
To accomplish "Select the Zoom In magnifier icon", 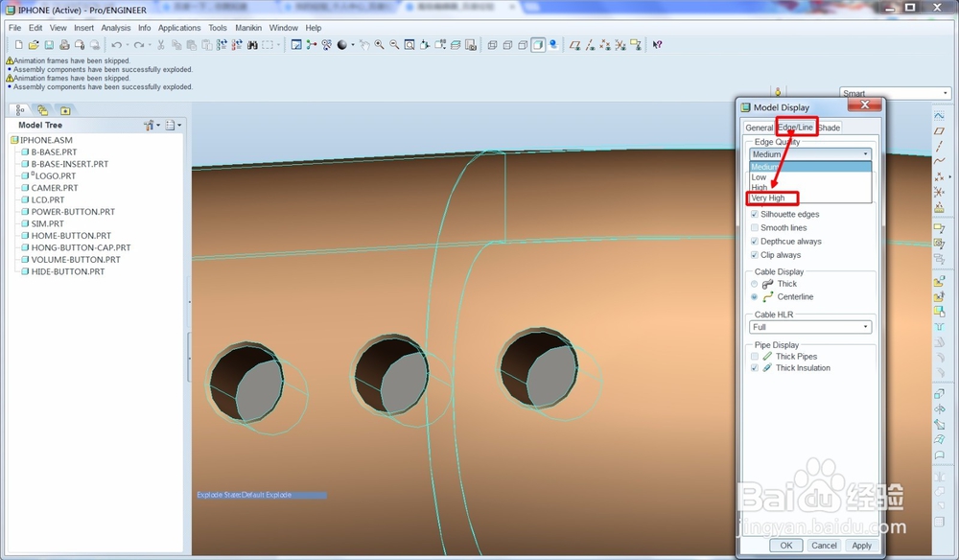I will pos(379,45).
